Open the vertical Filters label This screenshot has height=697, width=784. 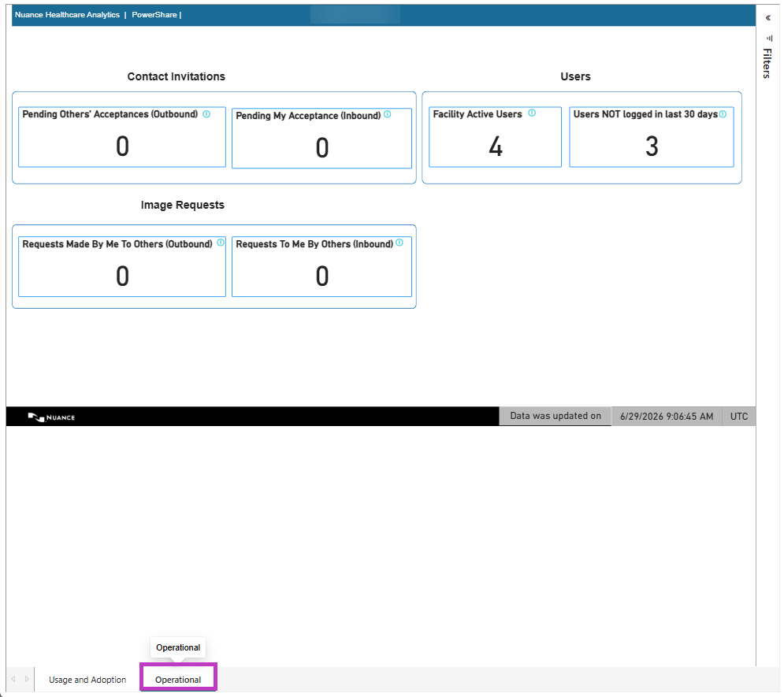pos(767,64)
